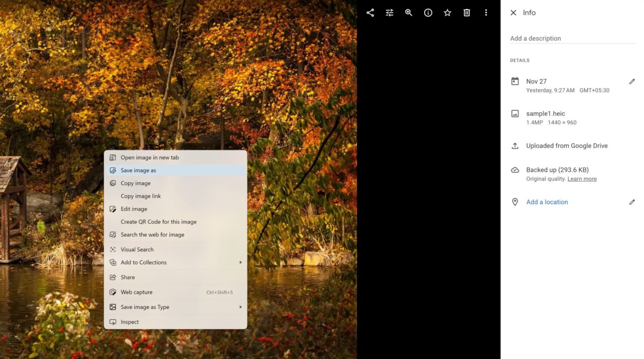Expand the Add to Collections submenu
This screenshot has height=359, width=644.
(143, 262)
